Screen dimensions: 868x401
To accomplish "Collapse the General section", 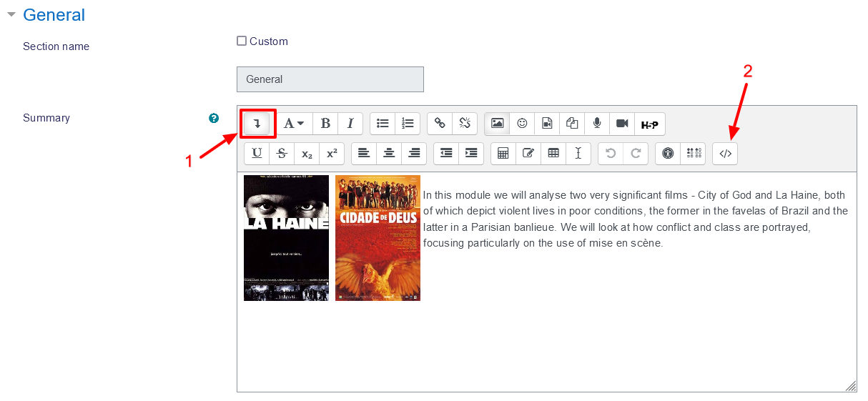I will tap(11, 14).
